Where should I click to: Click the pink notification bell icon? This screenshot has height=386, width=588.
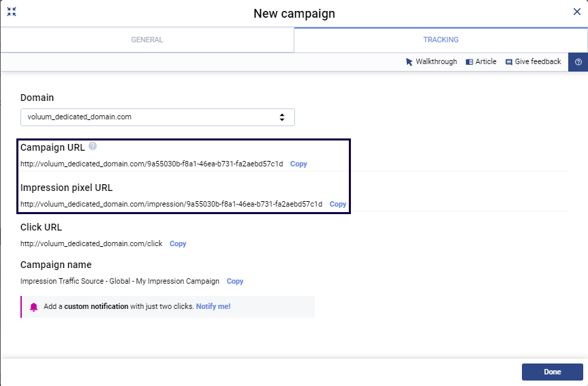34,307
